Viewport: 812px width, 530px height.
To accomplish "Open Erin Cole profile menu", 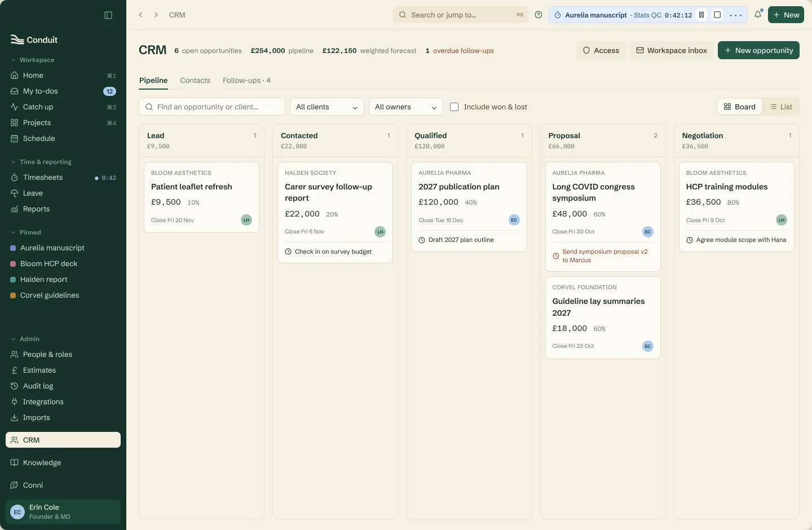I will click(63, 512).
